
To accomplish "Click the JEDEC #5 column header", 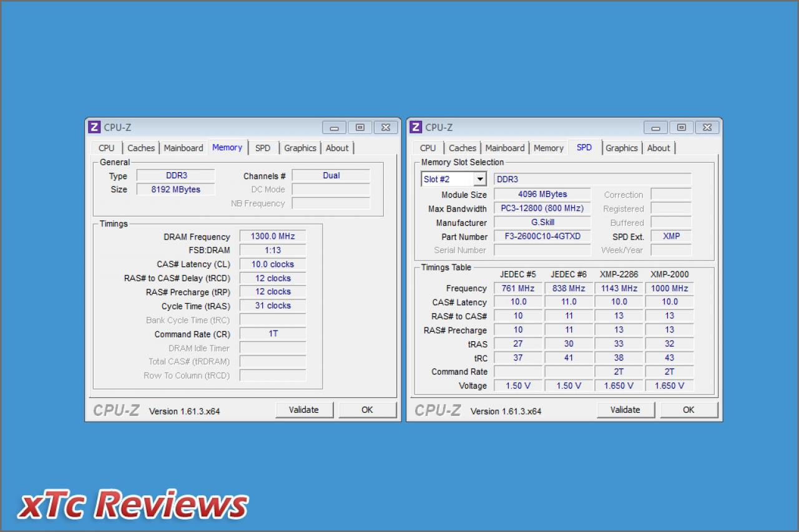I will [518, 274].
